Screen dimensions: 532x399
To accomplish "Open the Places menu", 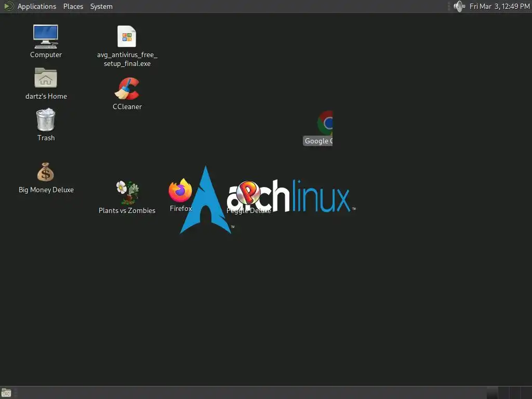I will 73,6.
